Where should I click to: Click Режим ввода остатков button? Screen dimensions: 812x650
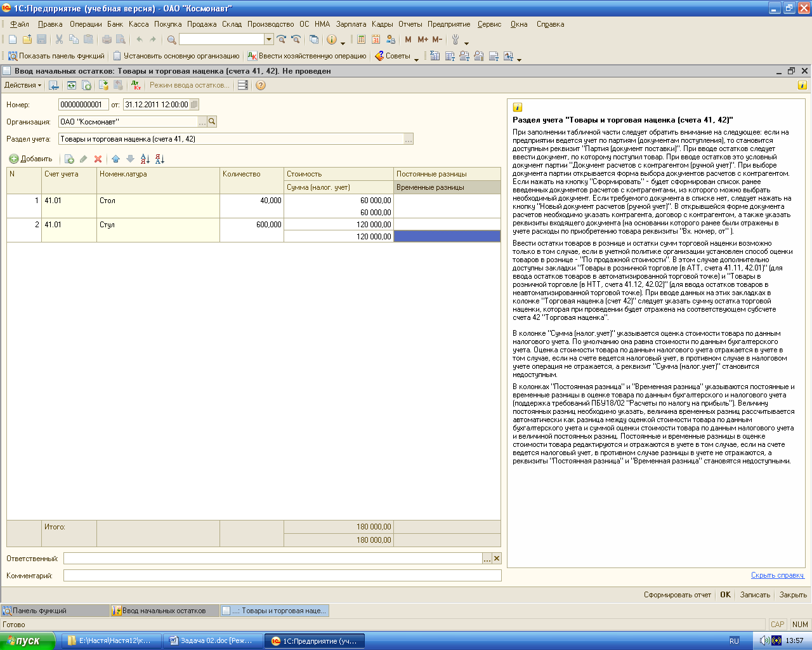tap(190, 85)
